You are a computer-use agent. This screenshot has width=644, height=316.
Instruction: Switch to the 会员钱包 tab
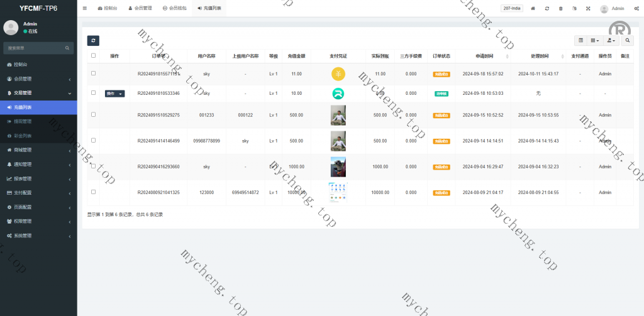coord(174,8)
